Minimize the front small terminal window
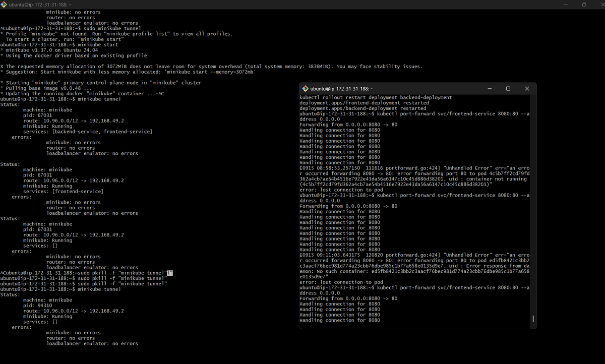The height and width of the screenshot is (364, 605). 490,88
